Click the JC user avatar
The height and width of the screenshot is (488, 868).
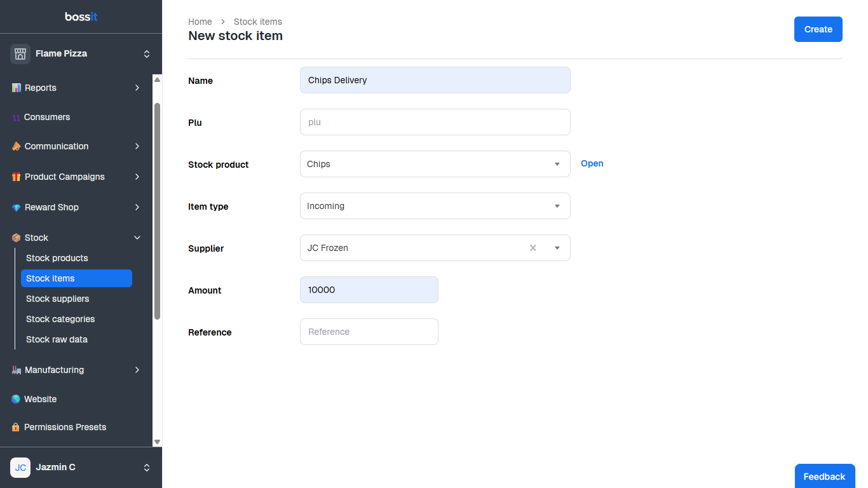tap(20, 468)
